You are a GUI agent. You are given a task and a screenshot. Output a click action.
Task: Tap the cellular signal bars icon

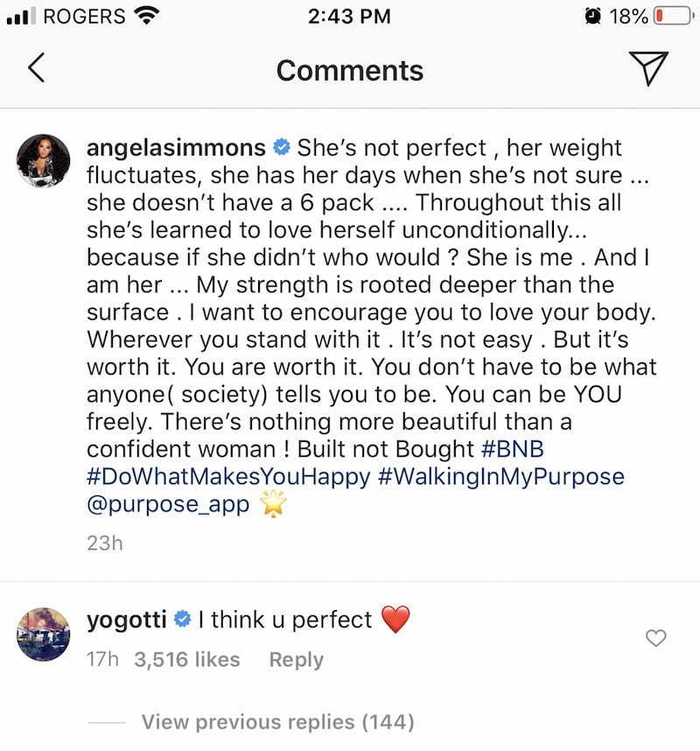(x=19, y=17)
